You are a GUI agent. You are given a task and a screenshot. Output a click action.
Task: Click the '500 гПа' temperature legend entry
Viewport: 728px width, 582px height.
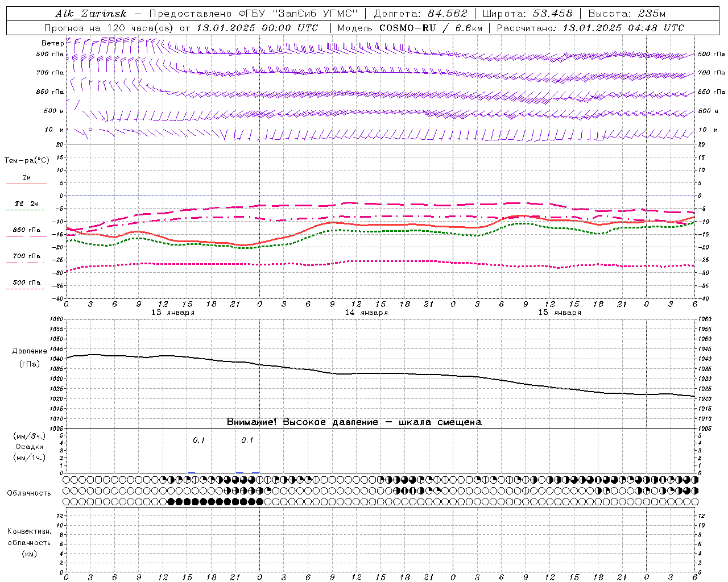click(26, 285)
